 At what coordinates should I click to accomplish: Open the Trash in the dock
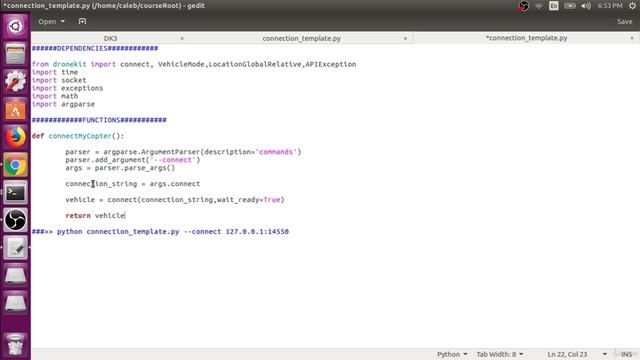pos(15,345)
